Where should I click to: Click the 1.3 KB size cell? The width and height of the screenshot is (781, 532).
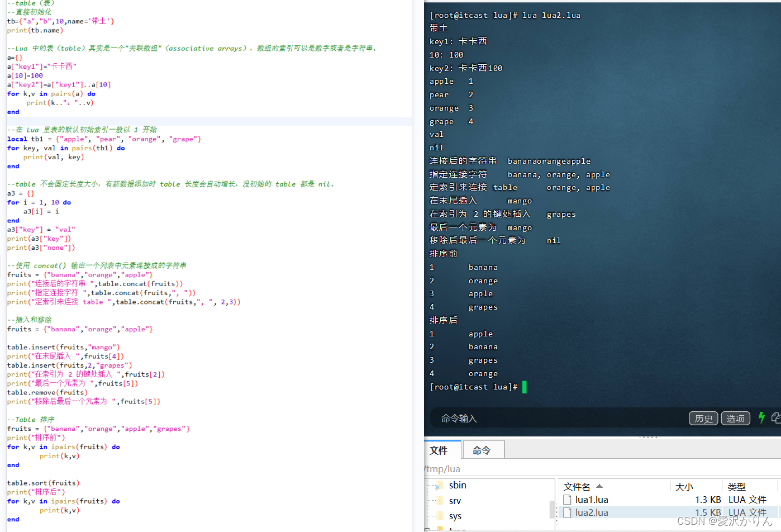708,500
